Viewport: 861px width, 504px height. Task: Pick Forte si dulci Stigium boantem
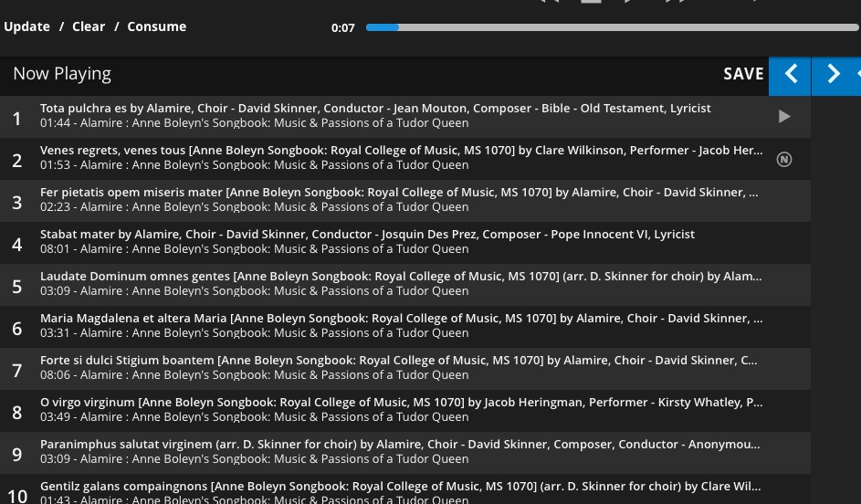(405, 368)
